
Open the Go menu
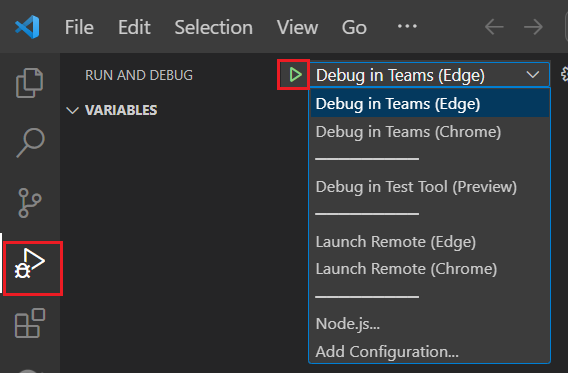pyautogui.click(x=354, y=27)
